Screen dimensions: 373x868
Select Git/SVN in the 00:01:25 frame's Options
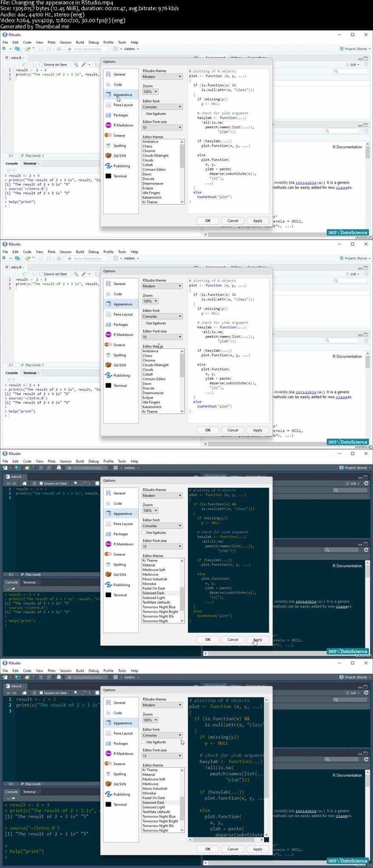point(121,784)
